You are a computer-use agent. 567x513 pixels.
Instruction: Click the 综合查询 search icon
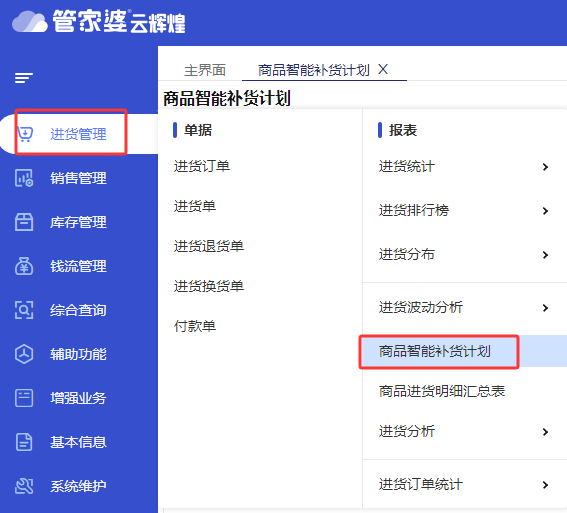click(24, 310)
